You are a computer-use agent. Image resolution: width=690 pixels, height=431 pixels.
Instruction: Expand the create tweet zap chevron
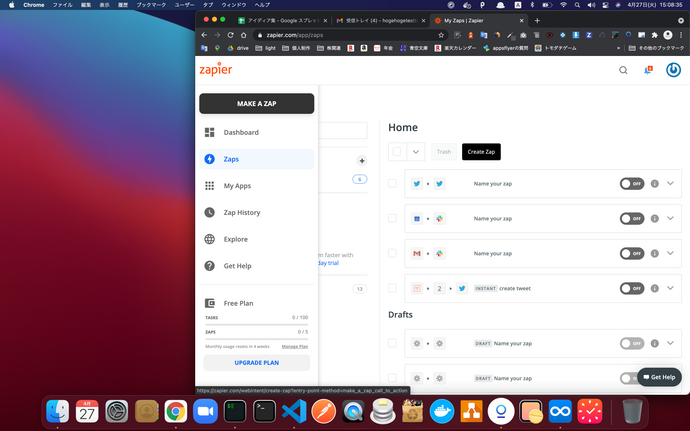click(x=670, y=288)
